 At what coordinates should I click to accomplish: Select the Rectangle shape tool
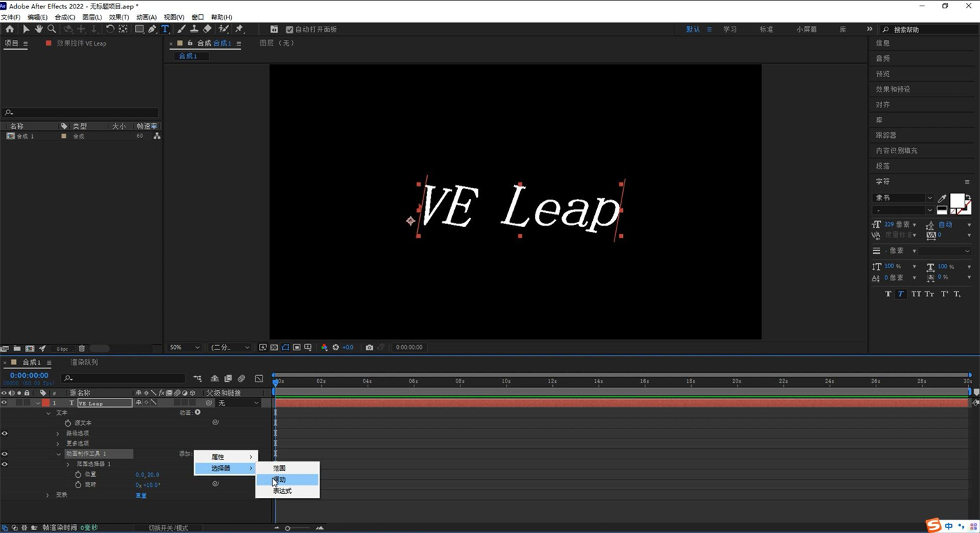click(139, 29)
